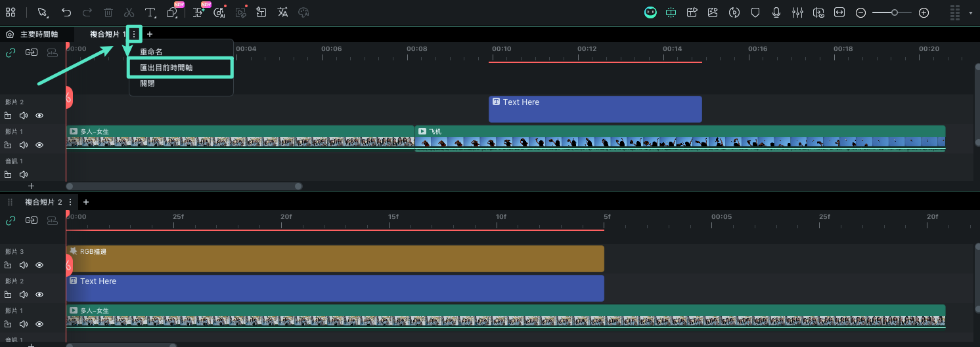Viewport: 980px width, 347px height.
Task: Select 重命名 in the dropdown menu
Action: click(151, 52)
